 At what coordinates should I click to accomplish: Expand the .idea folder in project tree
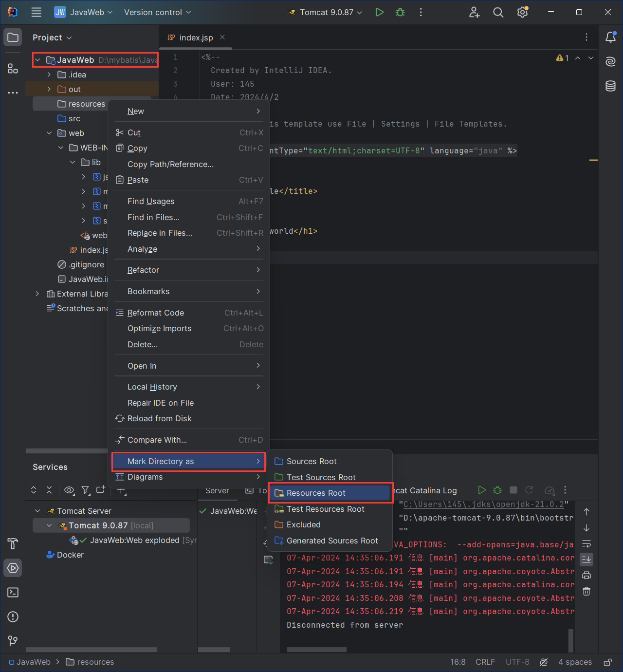49,75
